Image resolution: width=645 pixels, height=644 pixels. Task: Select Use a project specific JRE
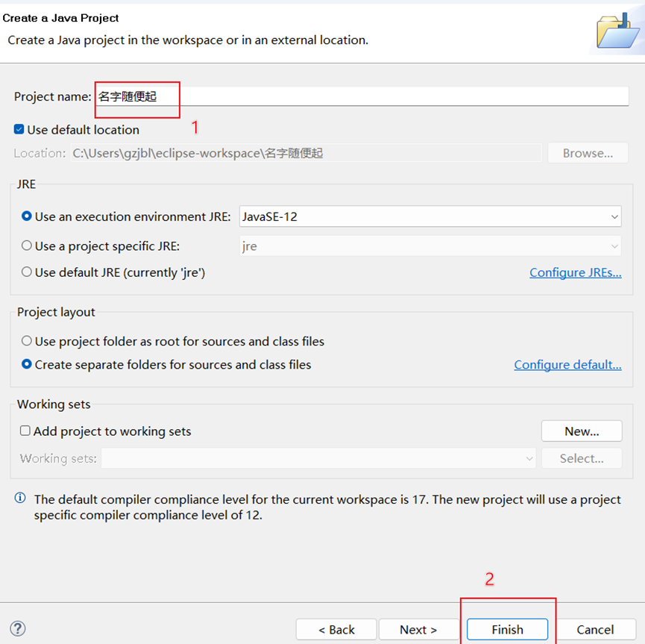click(27, 246)
